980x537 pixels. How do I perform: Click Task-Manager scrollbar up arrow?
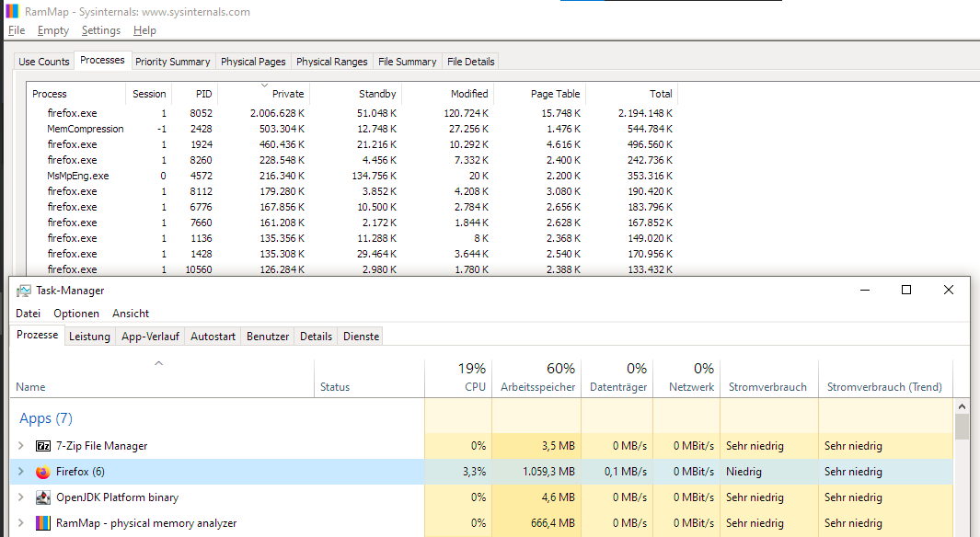point(962,406)
